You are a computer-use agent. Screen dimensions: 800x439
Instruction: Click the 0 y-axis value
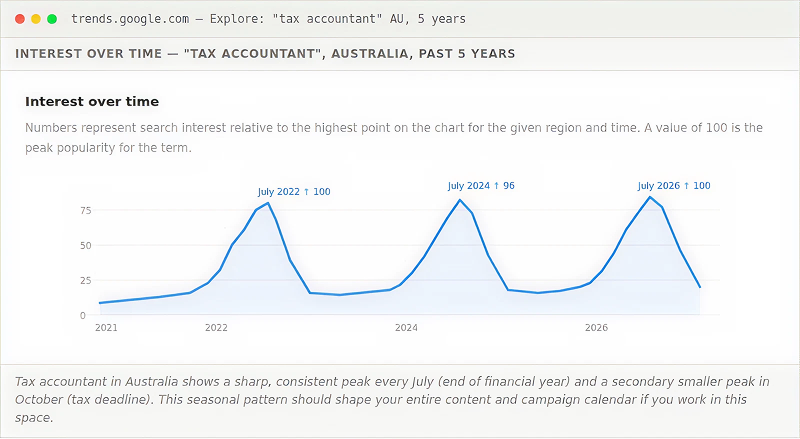[83, 315]
